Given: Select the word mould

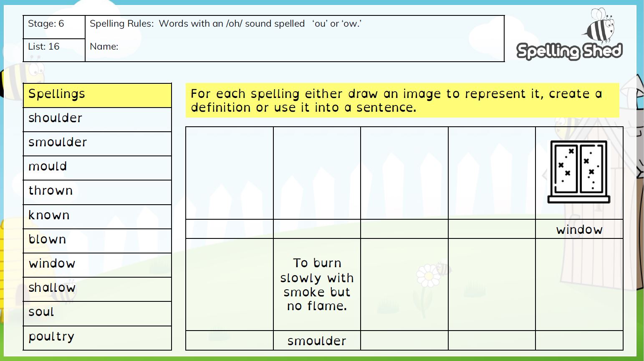Looking at the screenshot, I should [x=48, y=167].
